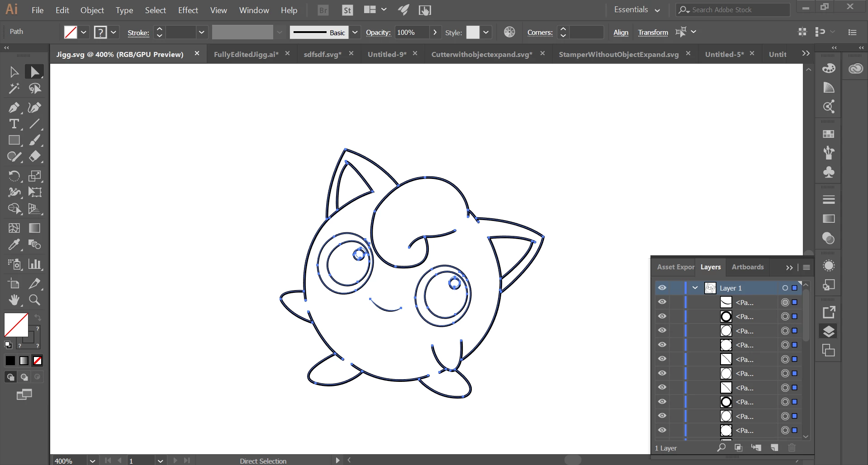Pick the Eyedropper tool
The image size is (868, 465).
tap(14, 244)
